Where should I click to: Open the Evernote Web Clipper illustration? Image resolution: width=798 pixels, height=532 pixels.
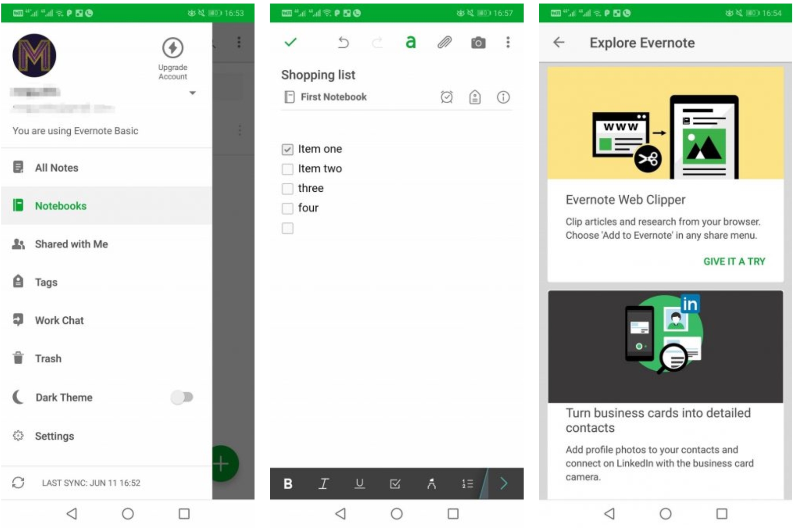tap(665, 123)
